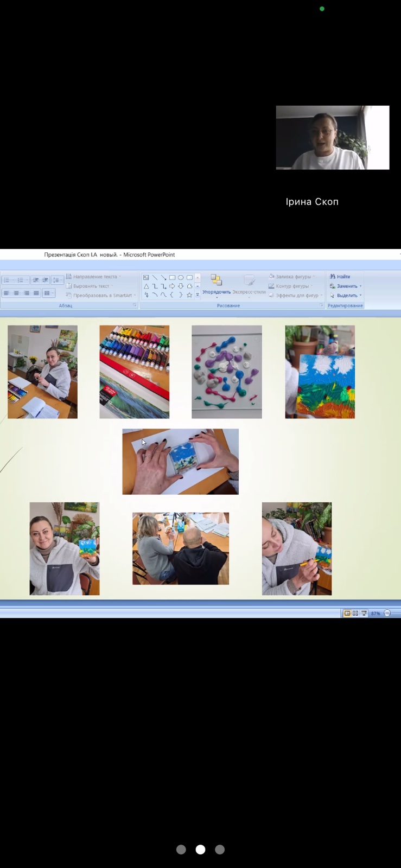Pick the oval shape from gallery
Image resolution: width=401 pixels, height=868 pixels.
pos(181,277)
